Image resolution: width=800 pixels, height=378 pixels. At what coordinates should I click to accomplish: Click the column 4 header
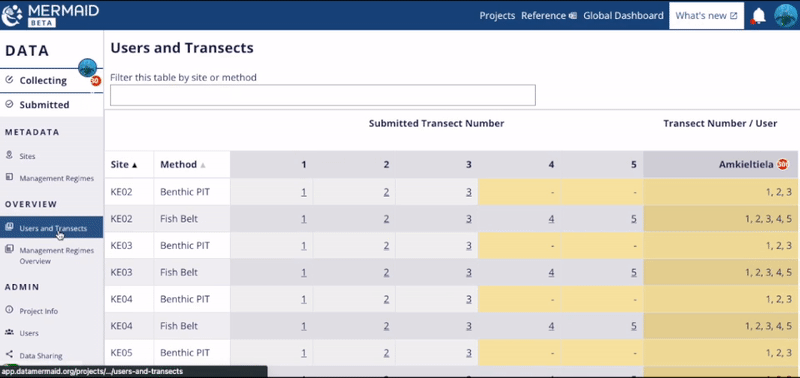point(519,164)
